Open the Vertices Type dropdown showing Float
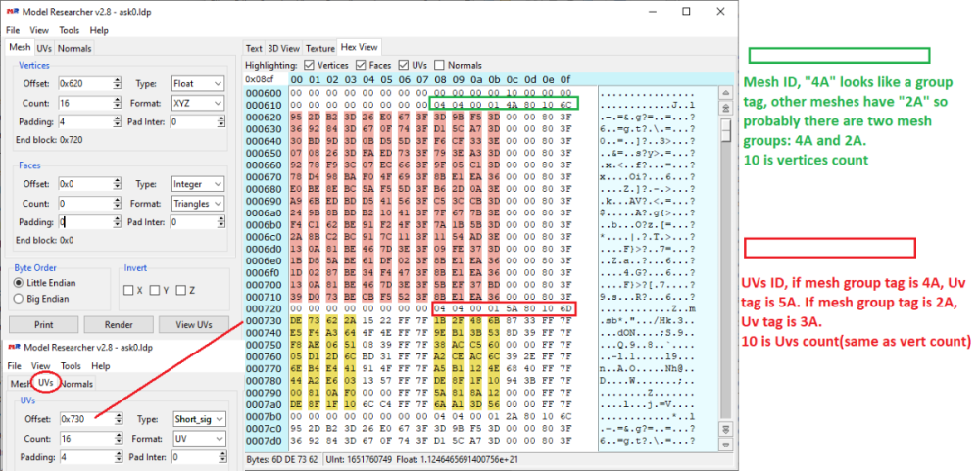 point(199,84)
